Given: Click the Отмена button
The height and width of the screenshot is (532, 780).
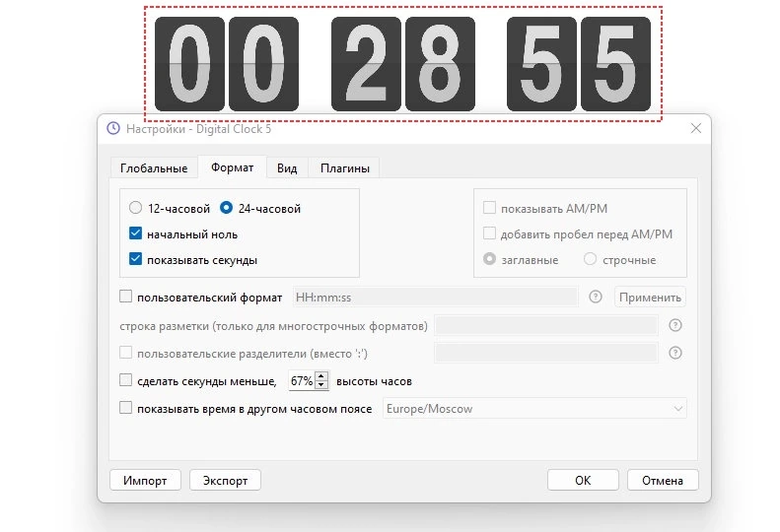Looking at the screenshot, I should click(663, 481).
